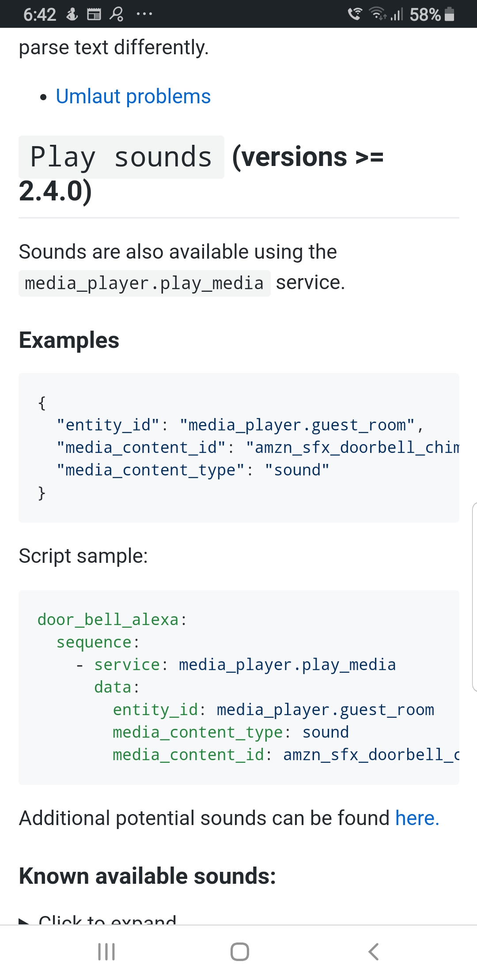477x980 pixels.
Task: Tap the Wi-Fi status bar icon
Action: point(376,14)
